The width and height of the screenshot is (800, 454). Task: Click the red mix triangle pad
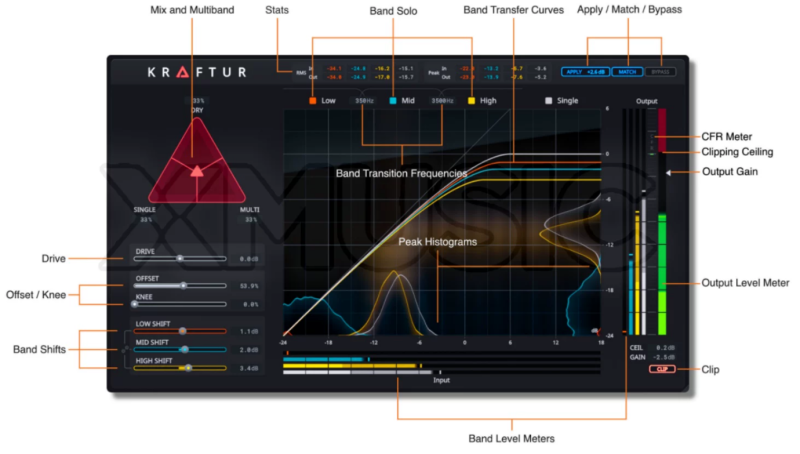pos(197,161)
